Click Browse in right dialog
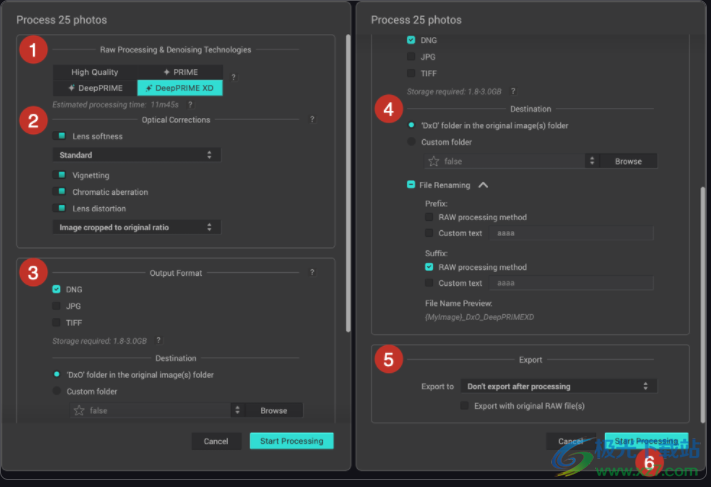The image size is (711, 487). click(x=628, y=161)
